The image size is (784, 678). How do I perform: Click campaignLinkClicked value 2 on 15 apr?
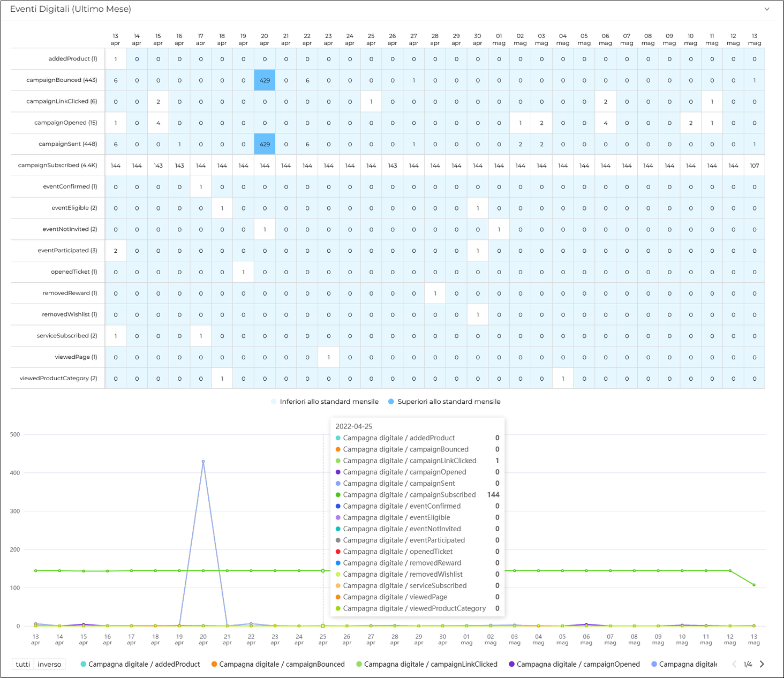[158, 101]
